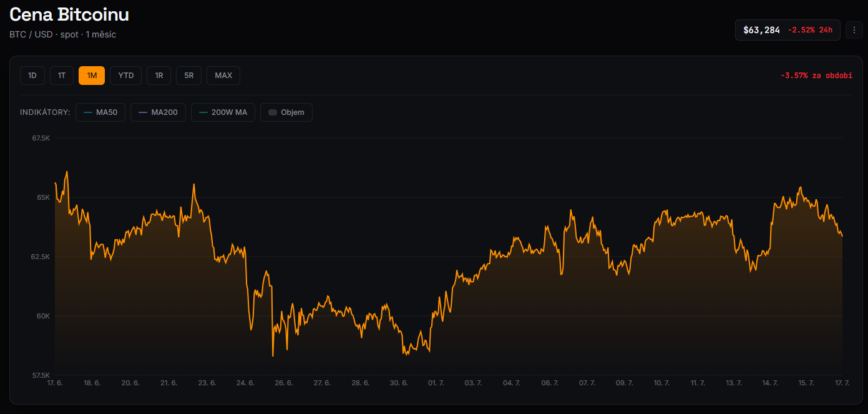
Task: Click the 20. 6. date label
Action: coord(130,383)
